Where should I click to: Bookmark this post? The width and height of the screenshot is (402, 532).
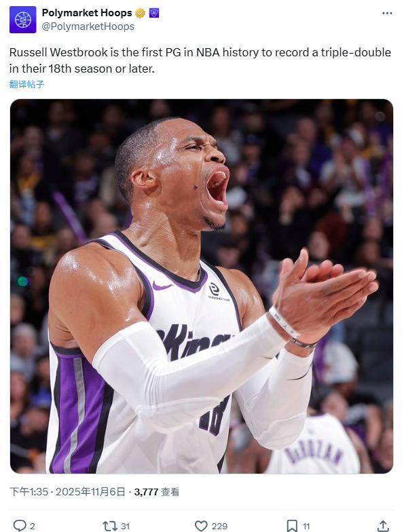(x=292, y=526)
